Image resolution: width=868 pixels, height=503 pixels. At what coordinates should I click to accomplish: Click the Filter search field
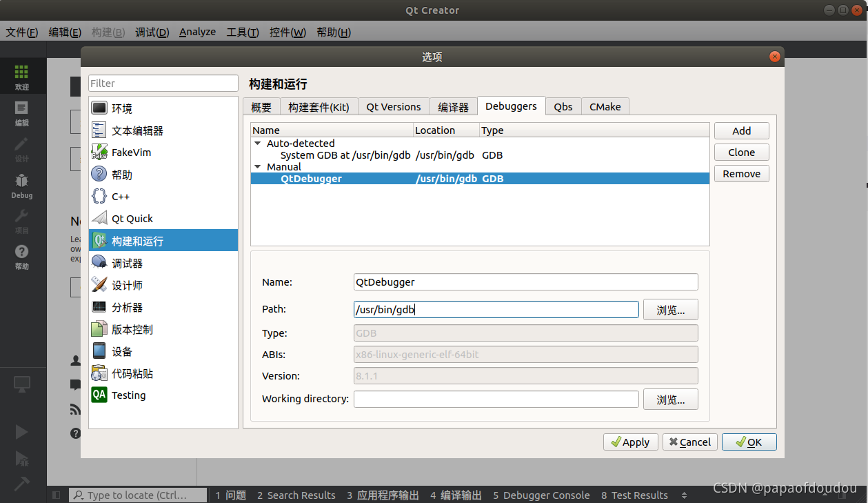[x=163, y=83]
